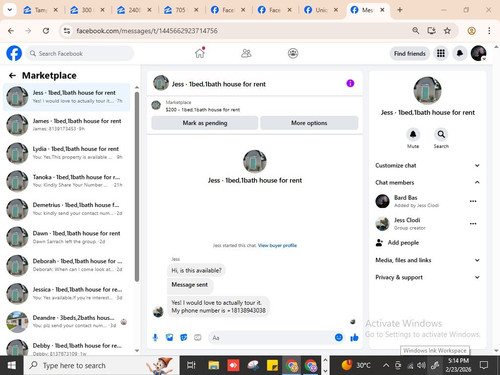Screen dimensions: 500x375
Task: Reload the page
Action: point(46,31)
